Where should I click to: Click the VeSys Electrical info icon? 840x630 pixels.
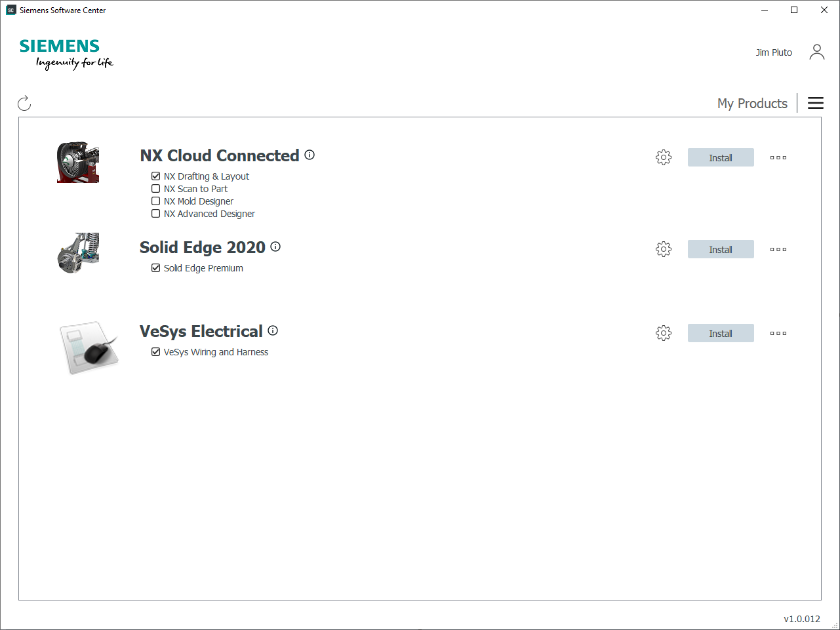click(273, 330)
